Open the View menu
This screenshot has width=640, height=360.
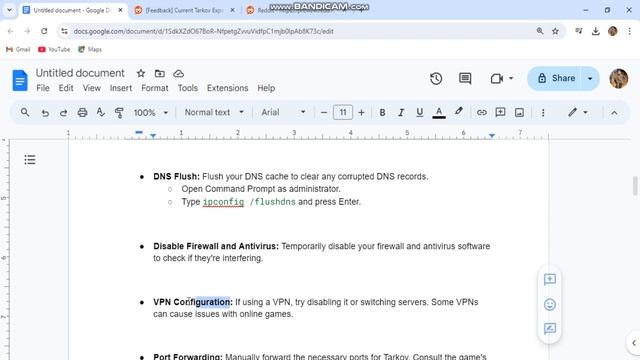pos(91,88)
